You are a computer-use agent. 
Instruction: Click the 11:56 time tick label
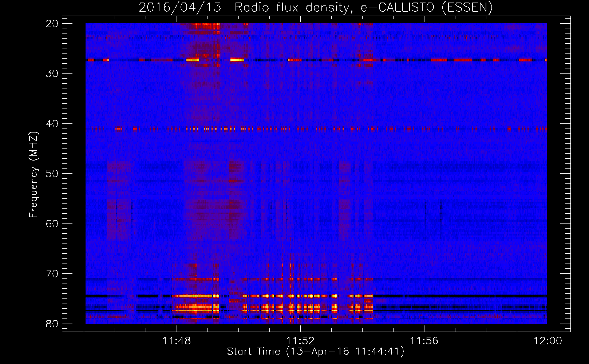424,341
